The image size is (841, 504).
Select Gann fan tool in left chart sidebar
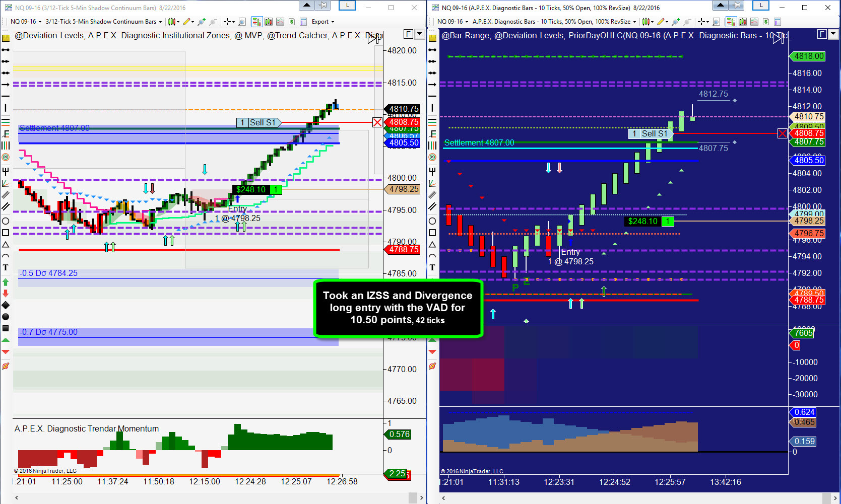click(6, 183)
